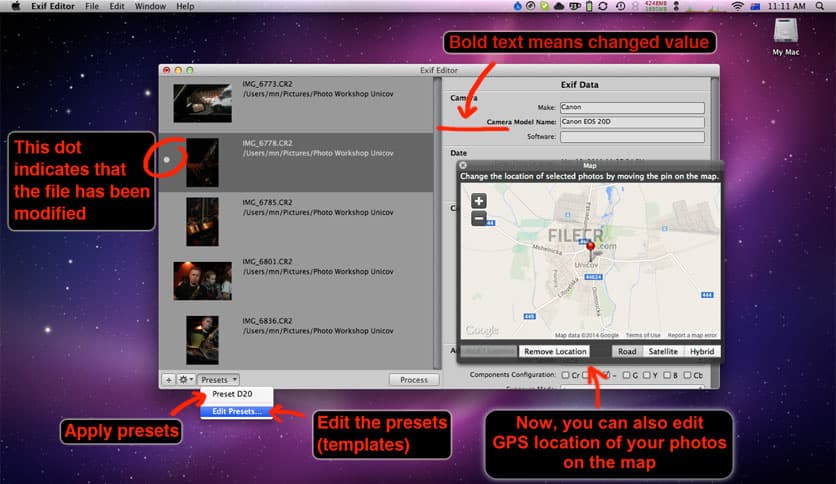
Task: Choose Edit Presets... from the Presets menu
Action: (237, 412)
